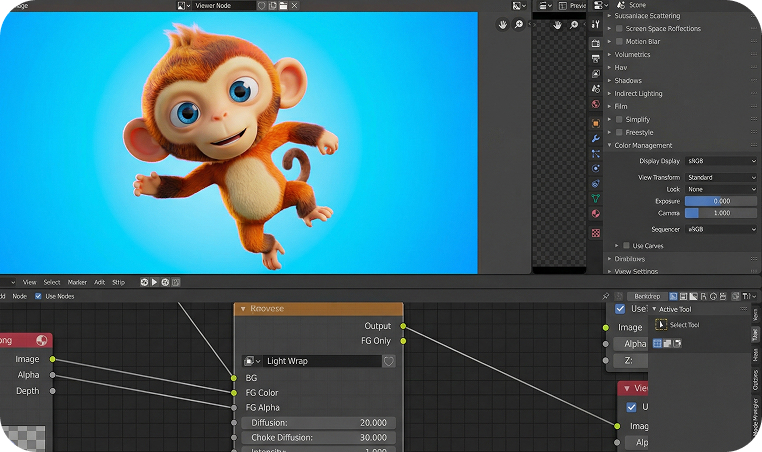Enable the Motion Blur checkbox
The image size is (762, 452).
tap(619, 42)
